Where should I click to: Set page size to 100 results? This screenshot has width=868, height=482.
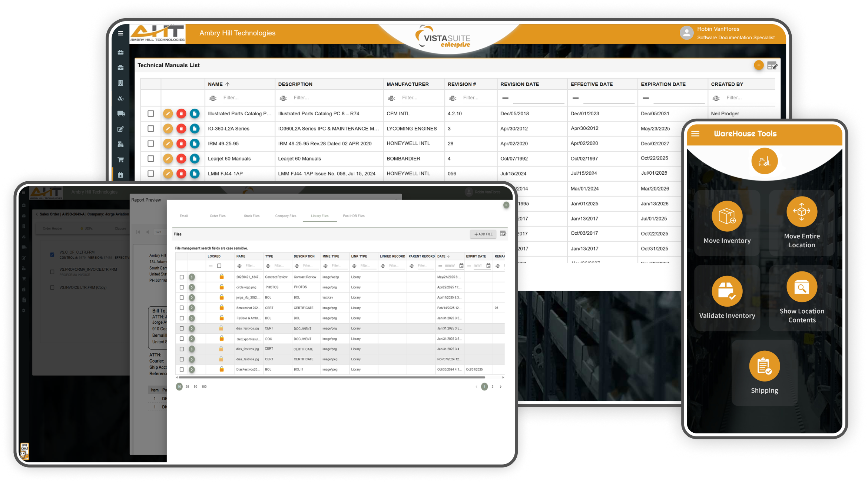204,386
